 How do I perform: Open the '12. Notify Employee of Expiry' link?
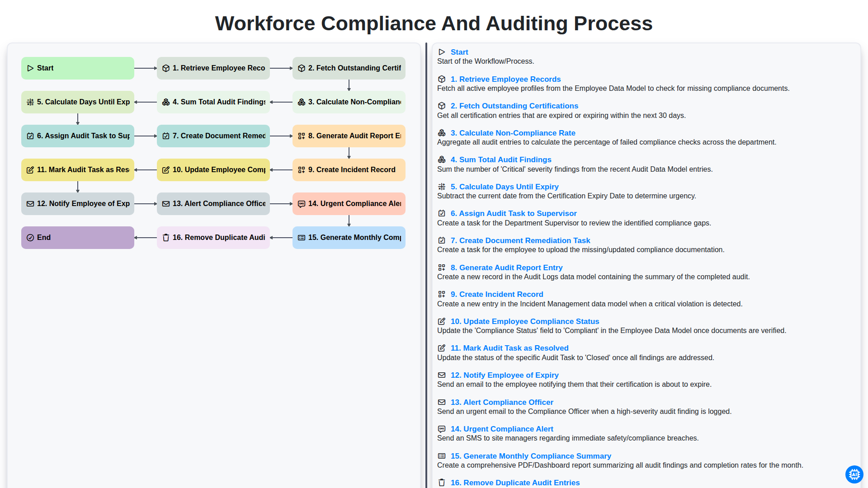(x=505, y=375)
